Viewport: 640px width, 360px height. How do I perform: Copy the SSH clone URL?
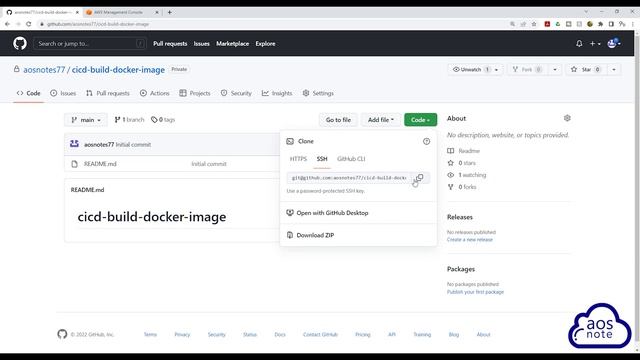point(419,178)
